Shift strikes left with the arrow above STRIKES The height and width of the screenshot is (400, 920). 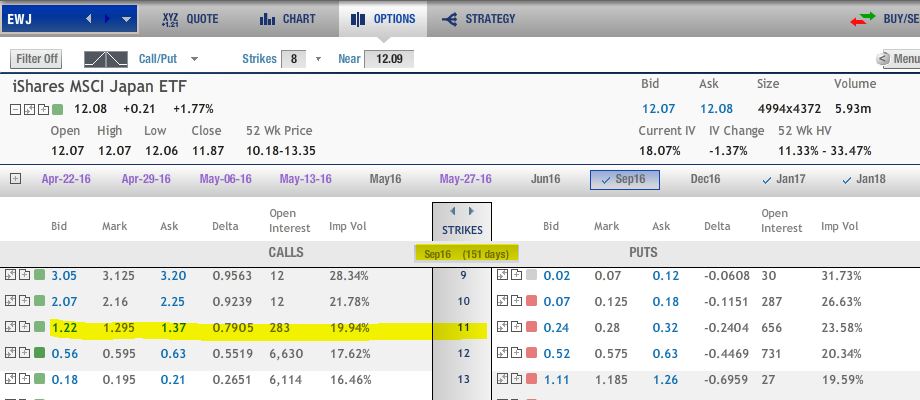tap(452, 211)
